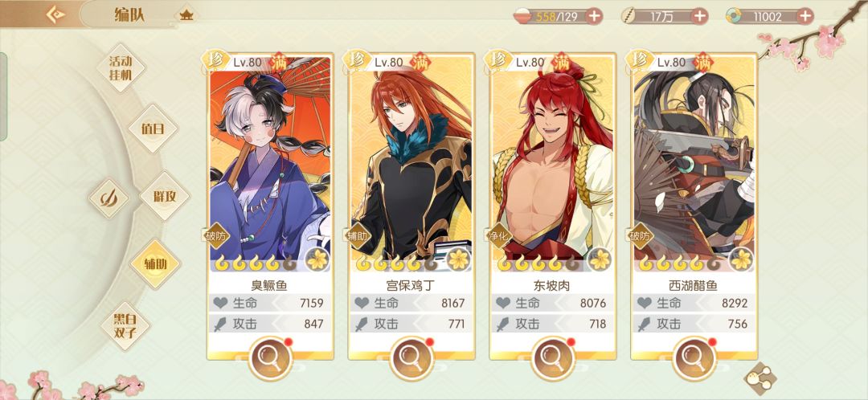This screenshot has height=400, width=868.
Task: Inspect 西湖醋鱼 with magnifier button
Action: point(694,358)
